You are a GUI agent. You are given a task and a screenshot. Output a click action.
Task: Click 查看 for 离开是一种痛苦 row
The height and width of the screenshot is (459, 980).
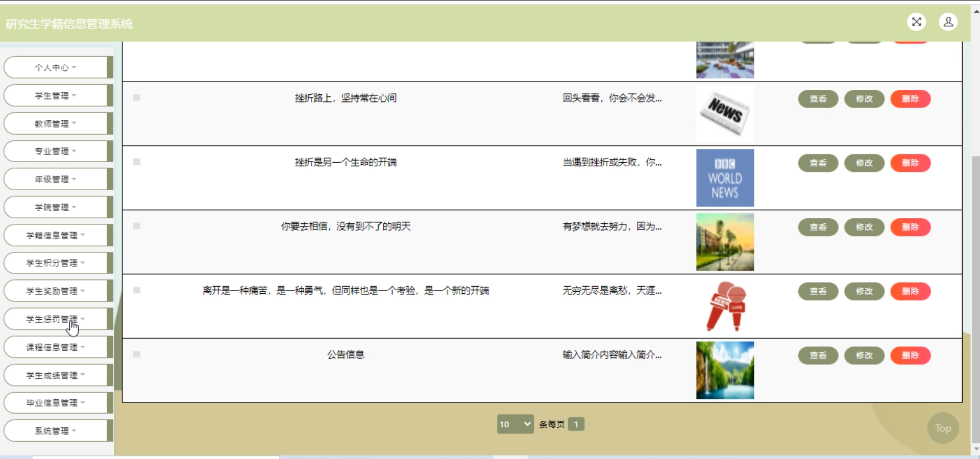[818, 291]
